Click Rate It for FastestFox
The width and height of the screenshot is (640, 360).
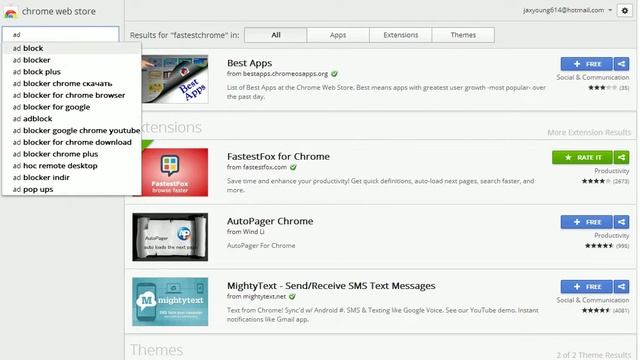582,157
